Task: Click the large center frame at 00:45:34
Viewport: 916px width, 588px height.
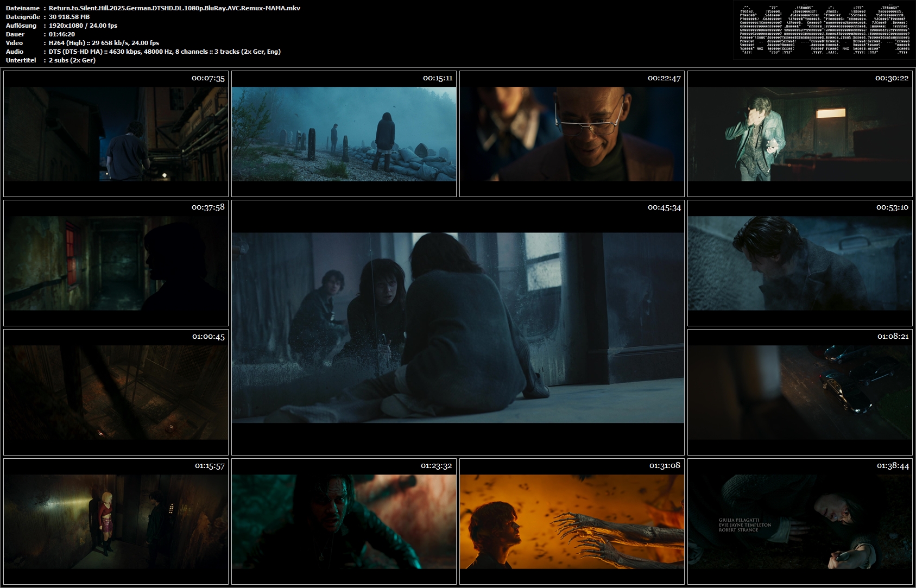Action: pos(458,327)
